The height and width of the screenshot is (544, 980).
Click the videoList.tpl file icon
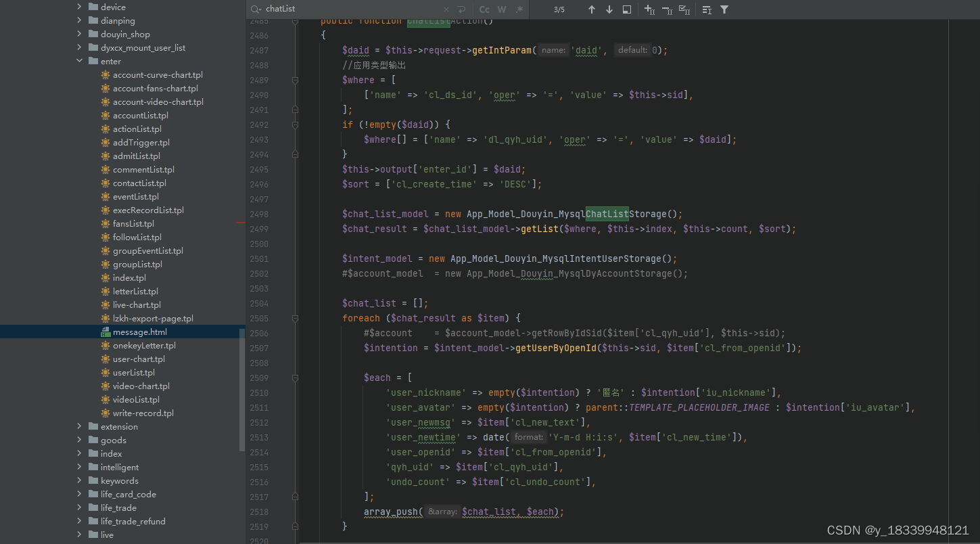tap(106, 399)
